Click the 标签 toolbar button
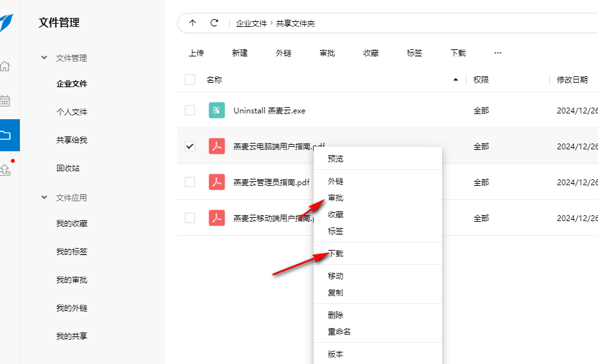The image size is (598, 364). (x=414, y=53)
